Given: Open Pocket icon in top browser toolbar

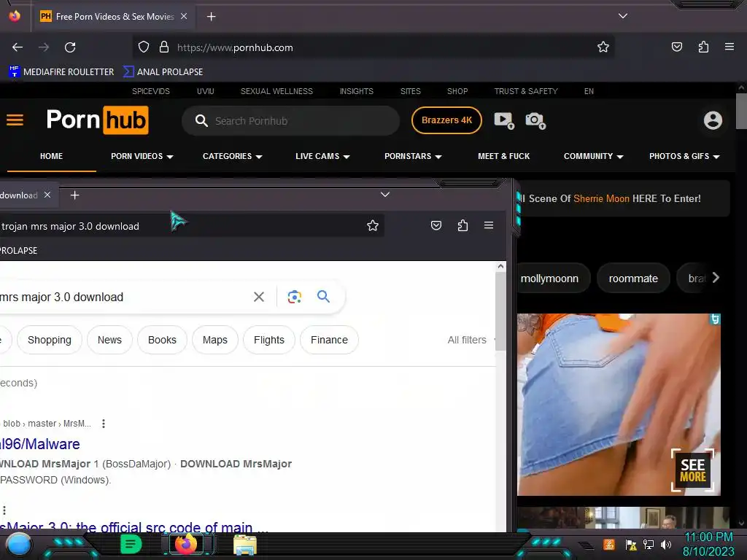Looking at the screenshot, I should pyautogui.click(x=676, y=47).
